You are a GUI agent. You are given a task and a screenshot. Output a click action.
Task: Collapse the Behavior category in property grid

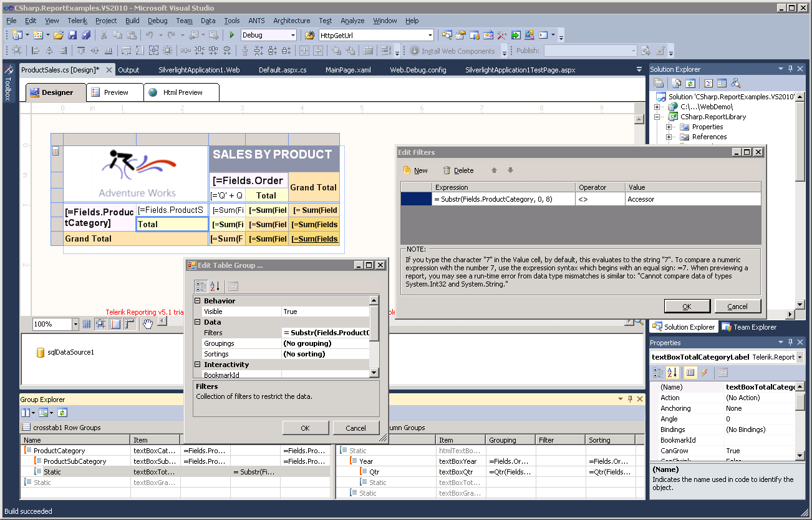(x=198, y=301)
